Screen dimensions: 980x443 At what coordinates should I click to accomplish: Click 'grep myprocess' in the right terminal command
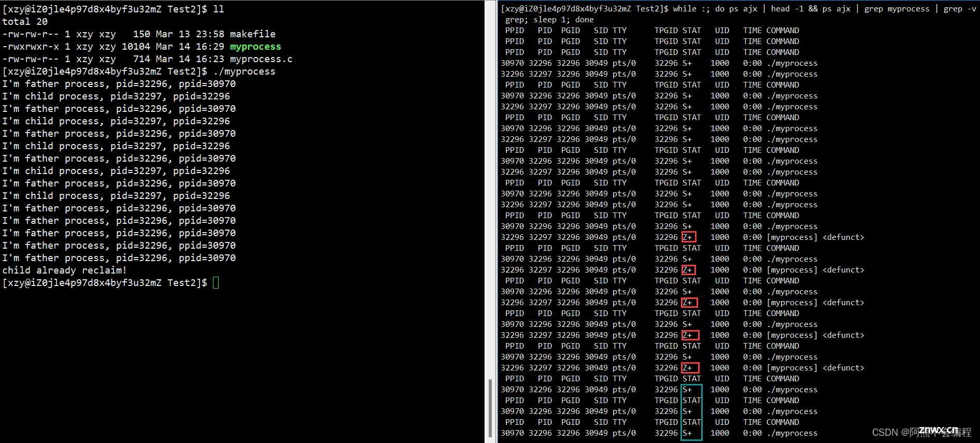897,9
